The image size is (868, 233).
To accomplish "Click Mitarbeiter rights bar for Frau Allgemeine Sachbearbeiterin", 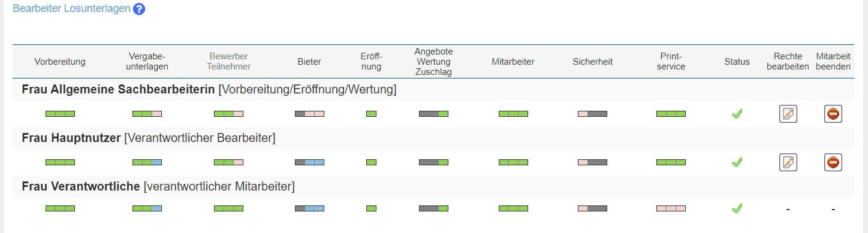I will point(513,114).
